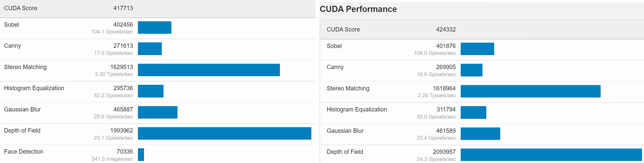
Task: Click the left Depth of Field bar
Action: coord(225,133)
